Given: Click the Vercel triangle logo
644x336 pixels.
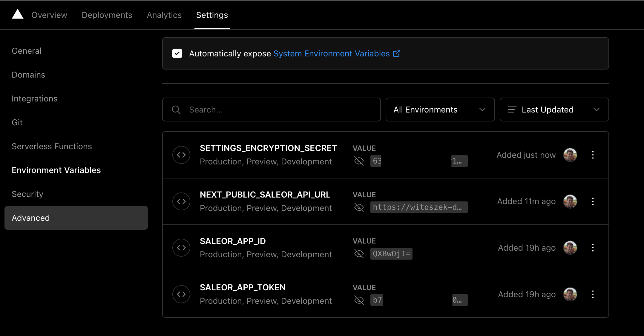Looking at the screenshot, I should (x=18, y=14).
